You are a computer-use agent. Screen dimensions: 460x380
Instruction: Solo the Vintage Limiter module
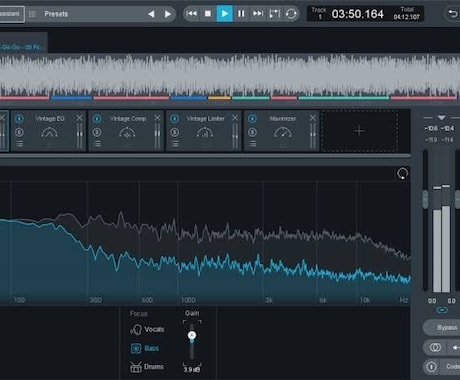175,132
